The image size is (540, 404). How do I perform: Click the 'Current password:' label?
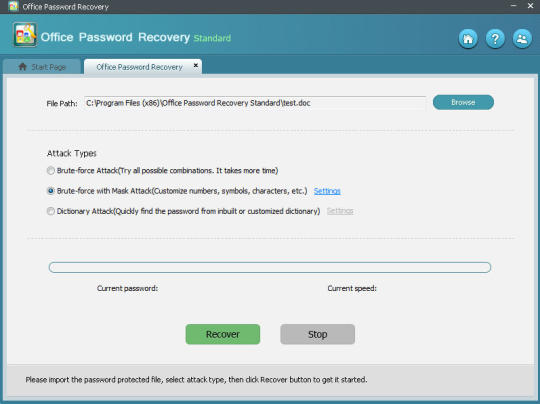pyautogui.click(x=127, y=288)
